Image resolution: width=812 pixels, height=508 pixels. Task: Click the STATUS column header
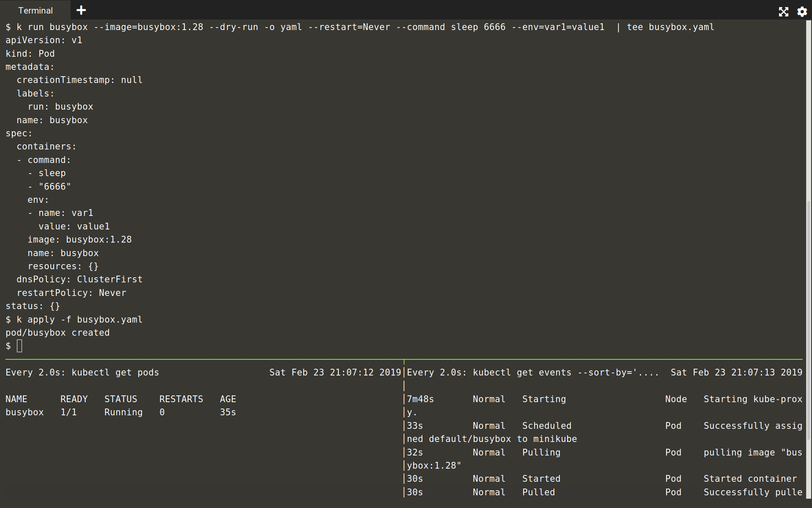coord(121,399)
